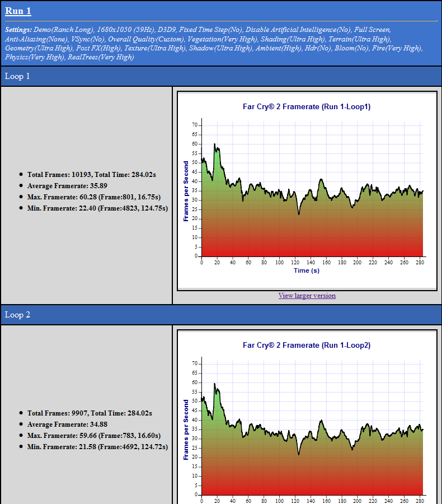
Task: Click 'Average Framerate: 35.89' text
Action: pyautogui.click(x=67, y=186)
